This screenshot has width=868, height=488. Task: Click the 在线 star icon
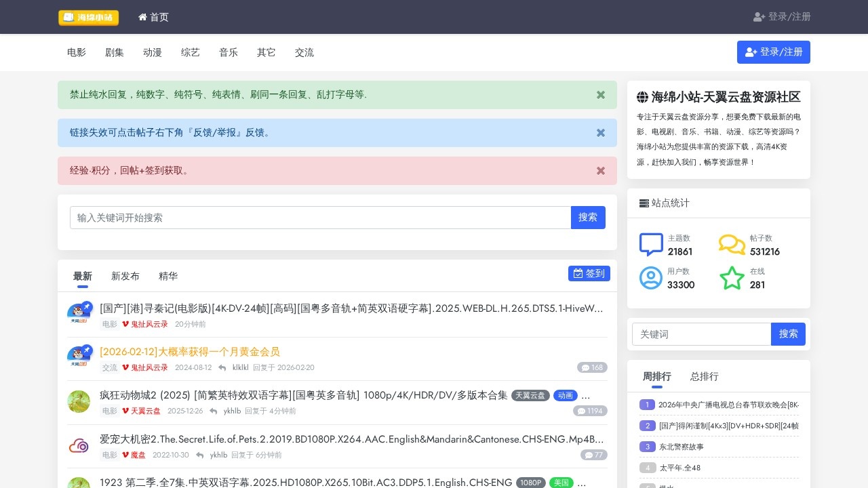pyautogui.click(x=732, y=278)
